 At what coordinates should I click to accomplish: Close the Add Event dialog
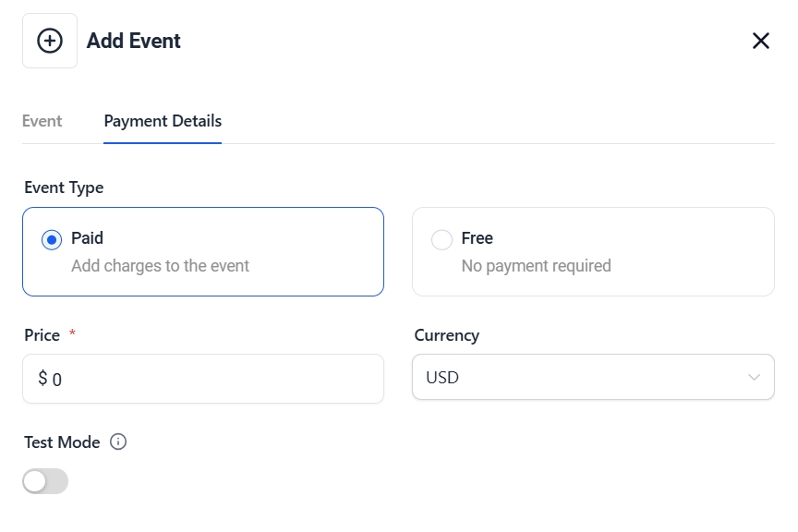[760, 41]
